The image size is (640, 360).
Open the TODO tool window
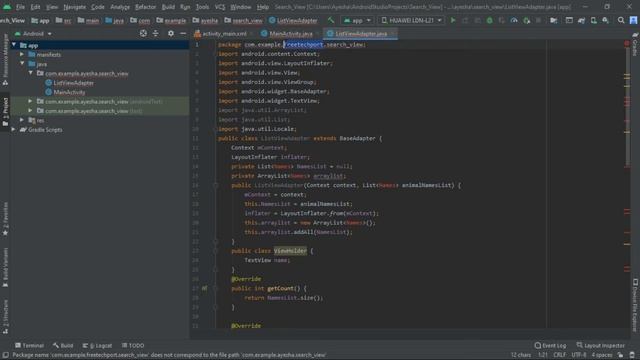point(133,345)
